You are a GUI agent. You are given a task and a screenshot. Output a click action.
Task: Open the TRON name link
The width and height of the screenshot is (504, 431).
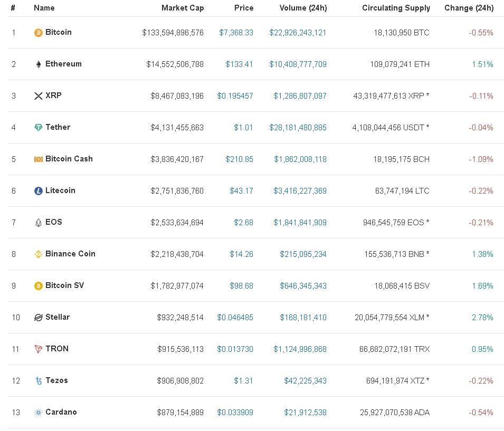click(57, 349)
